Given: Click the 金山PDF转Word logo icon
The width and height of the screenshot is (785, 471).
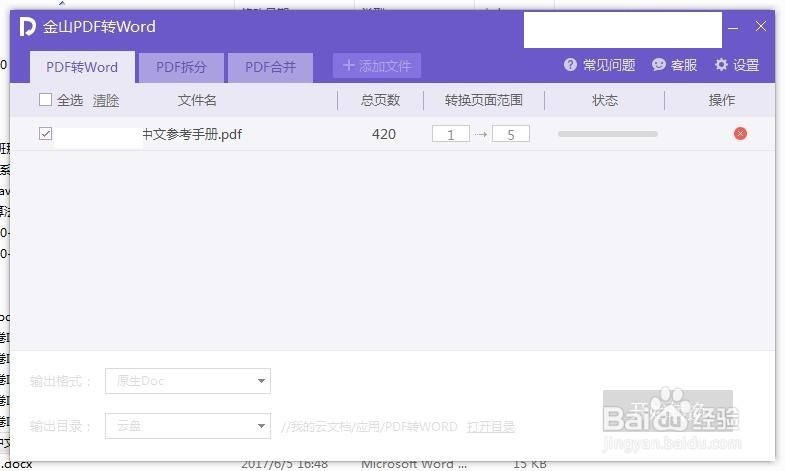Looking at the screenshot, I should click(28, 27).
